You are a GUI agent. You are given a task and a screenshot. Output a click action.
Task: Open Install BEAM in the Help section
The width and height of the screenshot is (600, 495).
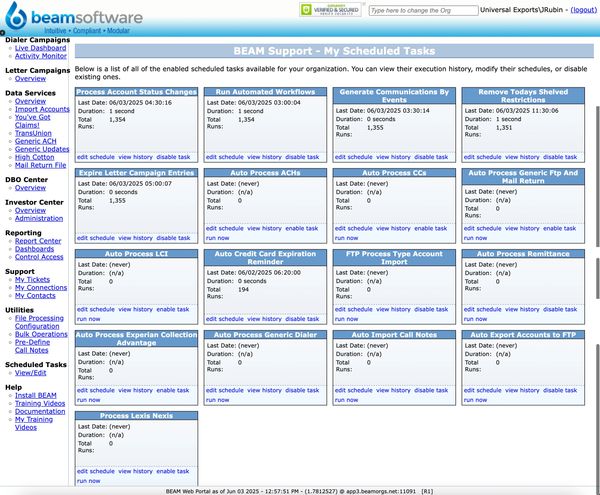click(x=38, y=396)
